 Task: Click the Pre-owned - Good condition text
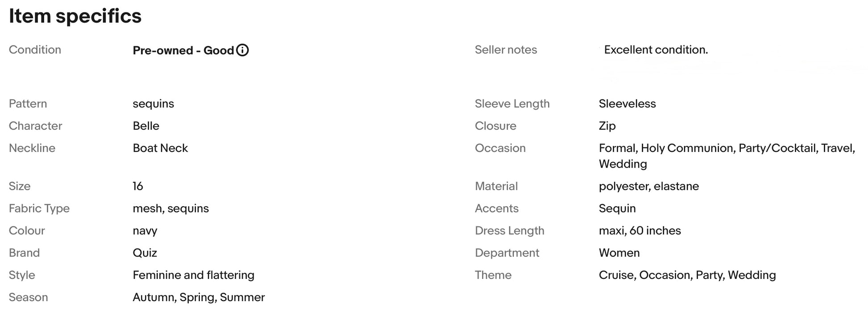coord(183,50)
